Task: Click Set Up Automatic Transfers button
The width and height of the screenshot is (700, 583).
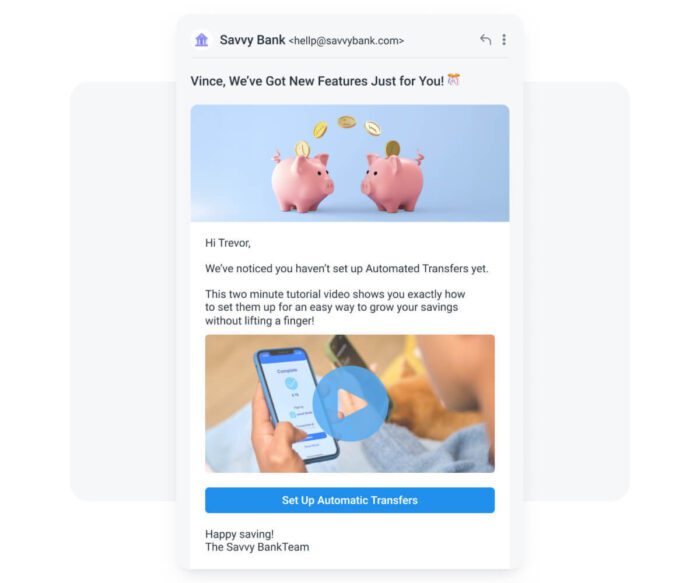Action: (x=350, y=500)
